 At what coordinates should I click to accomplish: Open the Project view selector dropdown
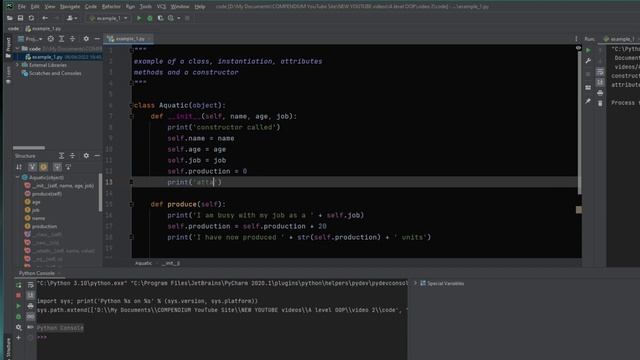31,39
